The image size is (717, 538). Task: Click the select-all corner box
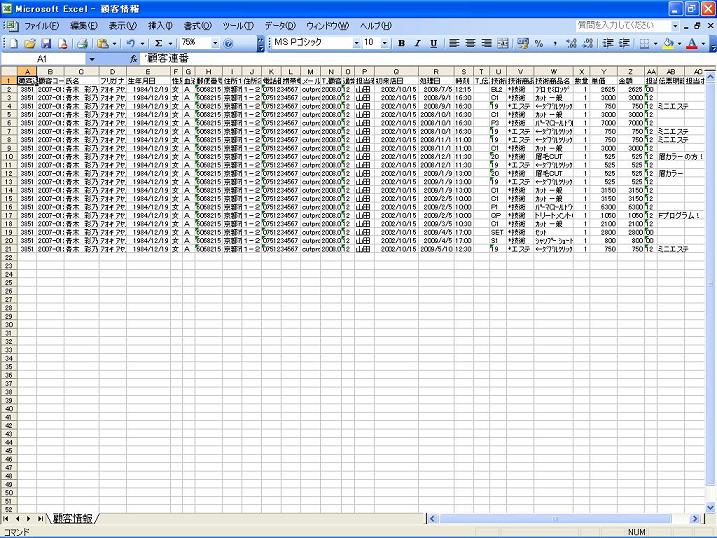[x=9, y=71]
